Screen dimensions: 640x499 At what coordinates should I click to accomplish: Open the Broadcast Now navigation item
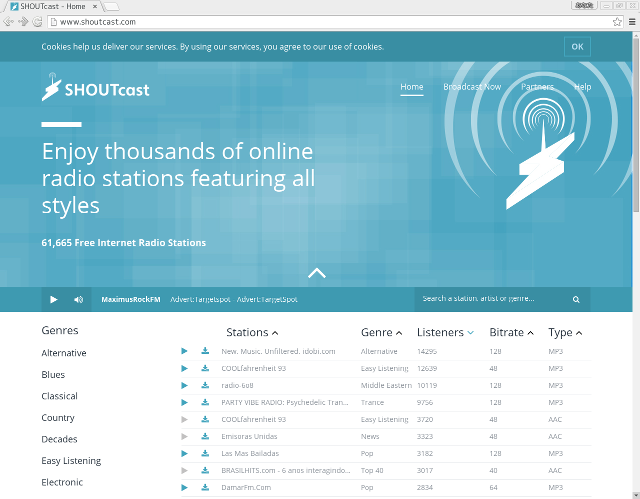(x=472, y=87)
